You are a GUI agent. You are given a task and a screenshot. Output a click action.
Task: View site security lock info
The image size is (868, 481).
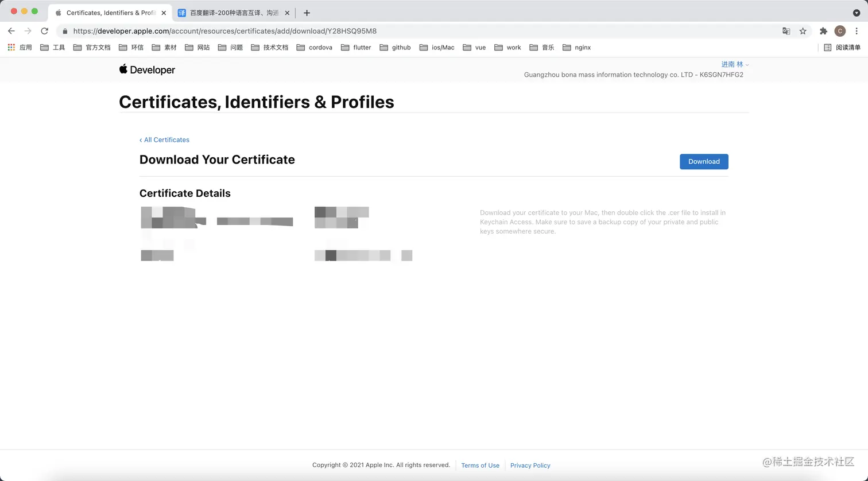pyautogui.click(x=65, y=31)
